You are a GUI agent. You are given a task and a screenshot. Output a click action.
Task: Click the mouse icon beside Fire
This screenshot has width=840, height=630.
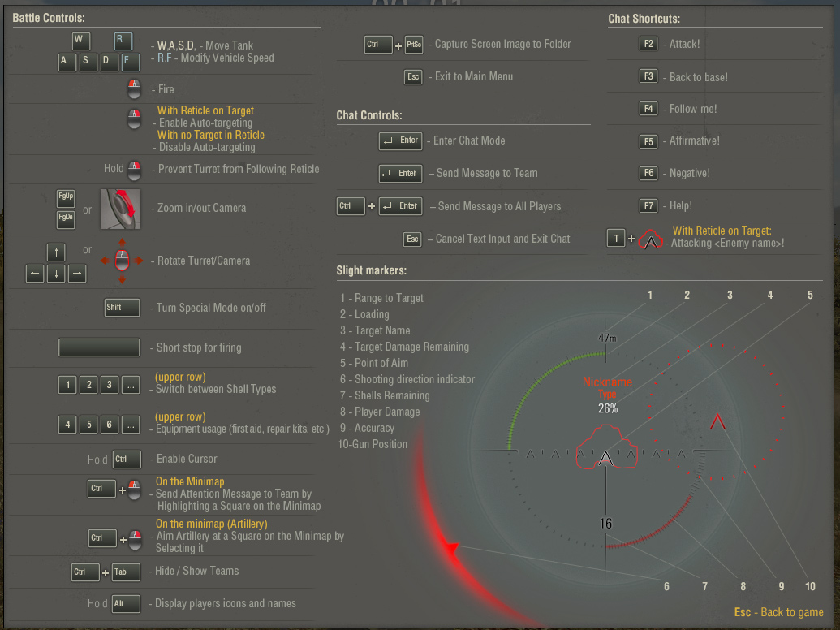pyautogui.click(x=134, y=89)
